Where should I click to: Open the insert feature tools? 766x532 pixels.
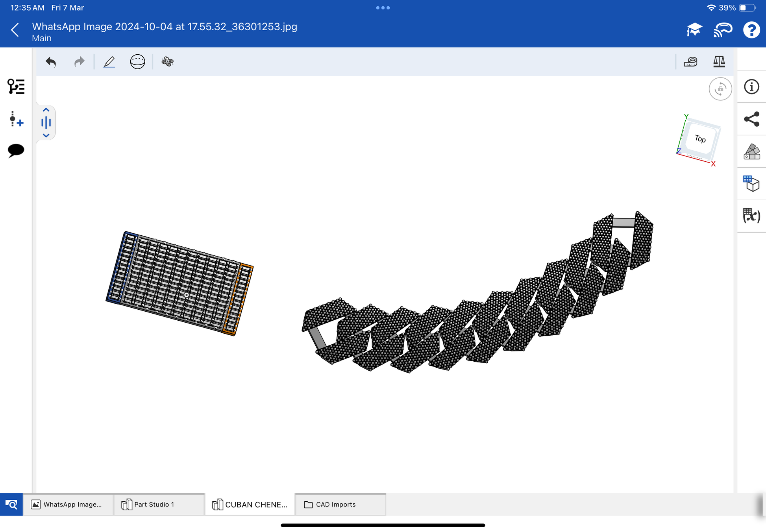[16, 119]
